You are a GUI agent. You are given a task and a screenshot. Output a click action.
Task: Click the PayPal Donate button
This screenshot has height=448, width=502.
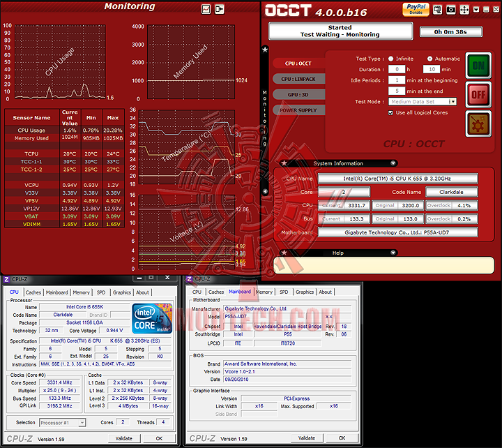416,9
